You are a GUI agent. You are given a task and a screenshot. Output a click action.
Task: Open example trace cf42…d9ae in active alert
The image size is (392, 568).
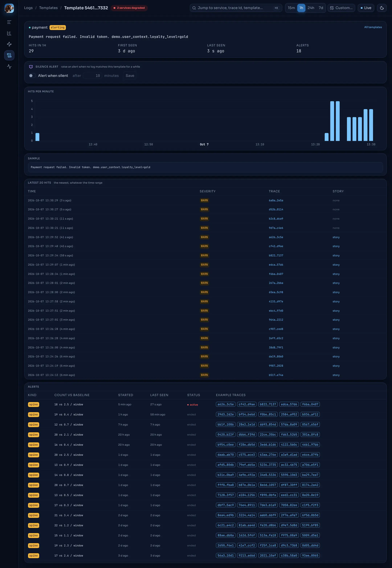(247, 404)
